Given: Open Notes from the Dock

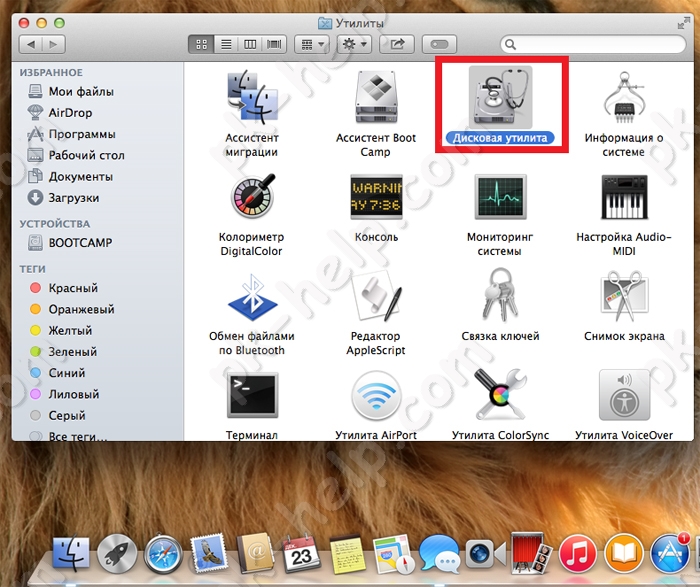Looking at the screenshot, I should coord(348,554).
